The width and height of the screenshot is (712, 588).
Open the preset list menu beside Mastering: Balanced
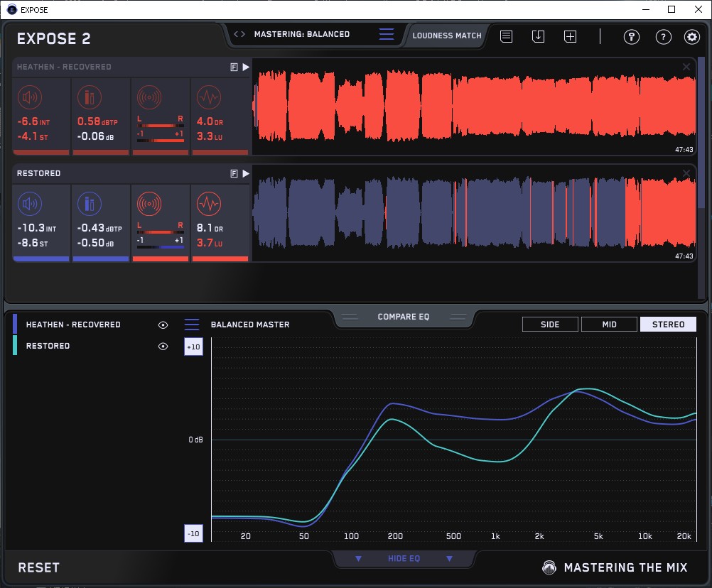pos(387,34)
